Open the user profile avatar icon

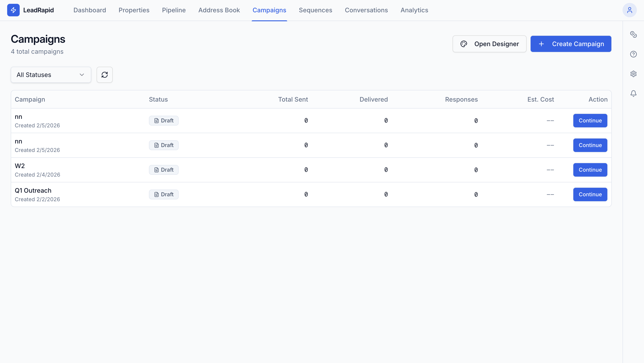[629, 10]
